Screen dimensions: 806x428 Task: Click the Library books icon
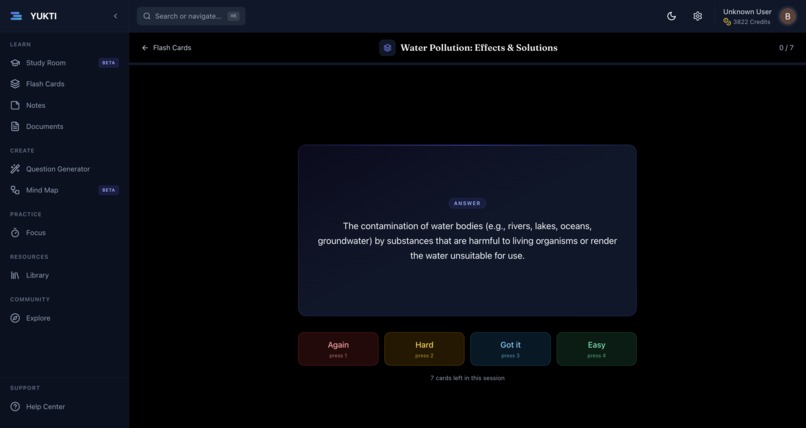15,275
